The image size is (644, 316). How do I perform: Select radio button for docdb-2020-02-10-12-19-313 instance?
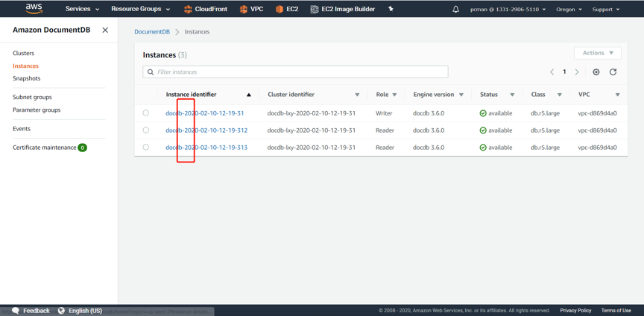coord(146,148)
